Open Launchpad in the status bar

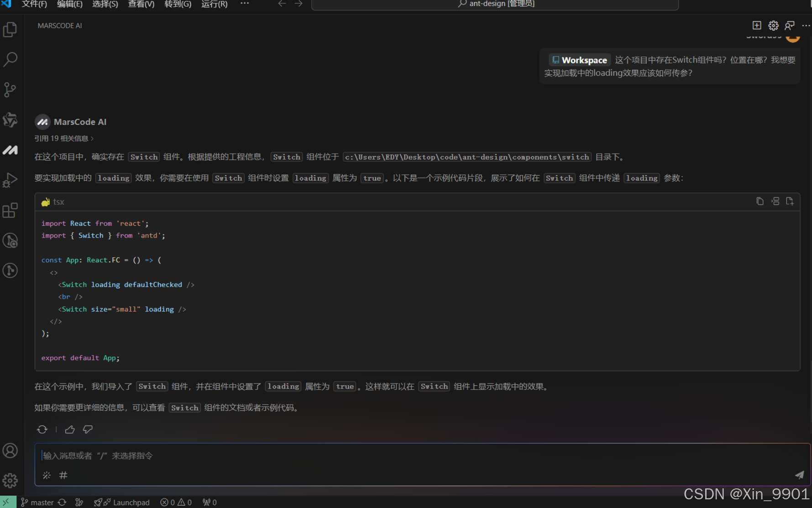click(122, 502)
